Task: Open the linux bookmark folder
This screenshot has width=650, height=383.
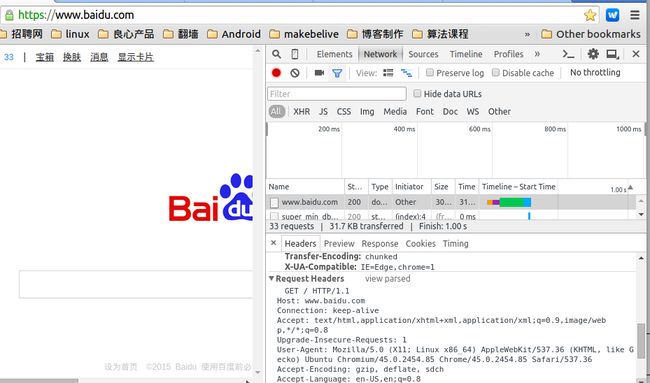Action: (x=70, y=34)
